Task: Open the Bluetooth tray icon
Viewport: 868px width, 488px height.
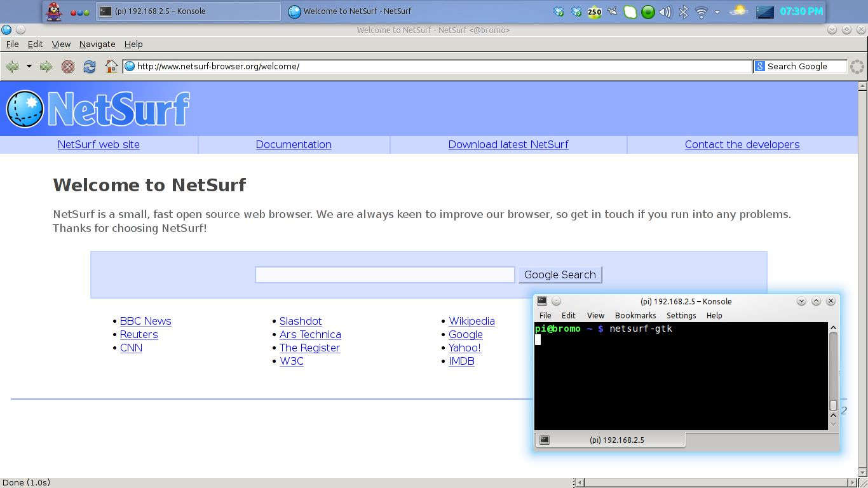Action: [x=684, y=11]
